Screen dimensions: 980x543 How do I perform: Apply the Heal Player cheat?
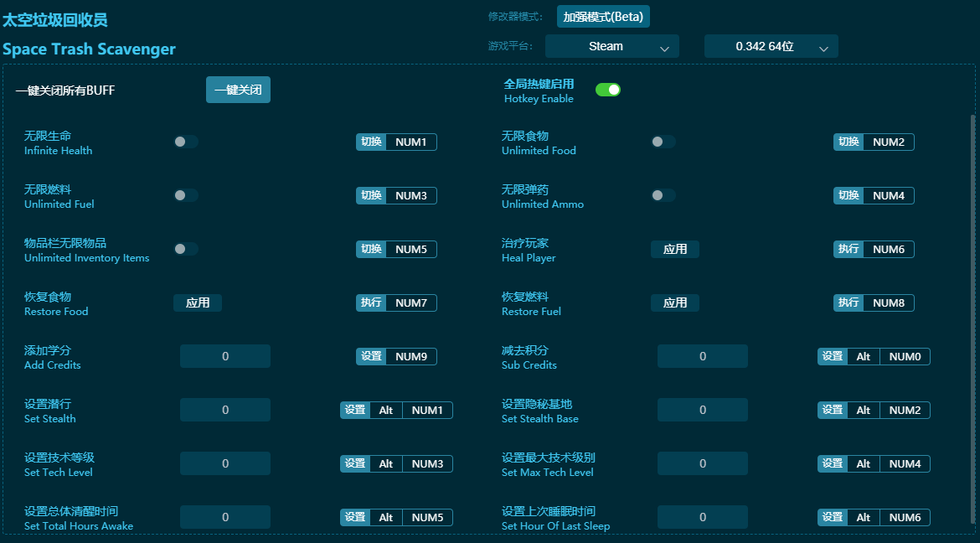pos(674,249)
